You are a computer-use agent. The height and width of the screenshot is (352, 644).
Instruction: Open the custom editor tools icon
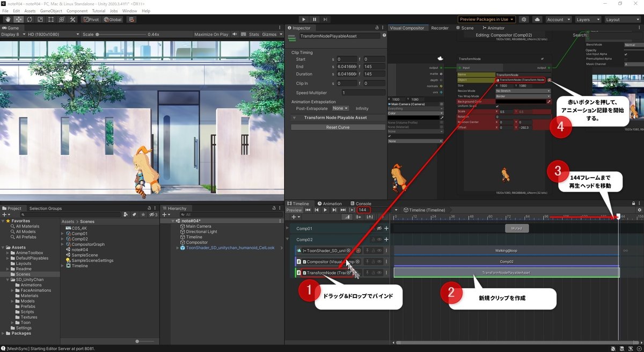coord(72,19)
